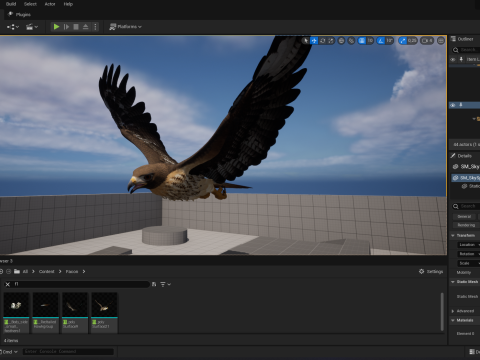Select the Redtailed Hawkgroup asset thumbnail
The height and width of the screenshot is (360, 480).
[x=45, y=313]
